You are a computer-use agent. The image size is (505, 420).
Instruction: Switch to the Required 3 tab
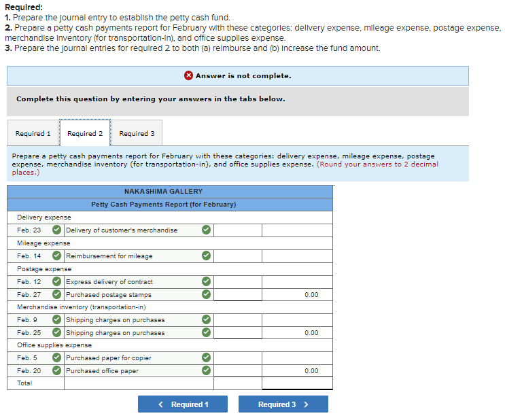coord(137,133)
